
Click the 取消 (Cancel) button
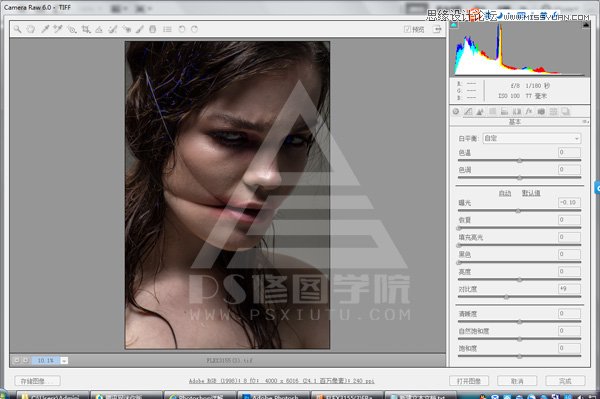[517, 381]
